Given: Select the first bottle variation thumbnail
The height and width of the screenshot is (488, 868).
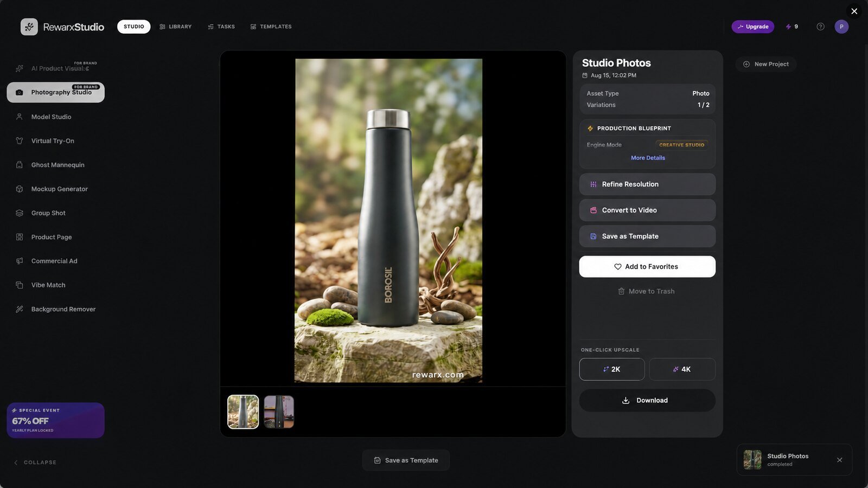Looking at the screenshot, I should tap(243, 412).
